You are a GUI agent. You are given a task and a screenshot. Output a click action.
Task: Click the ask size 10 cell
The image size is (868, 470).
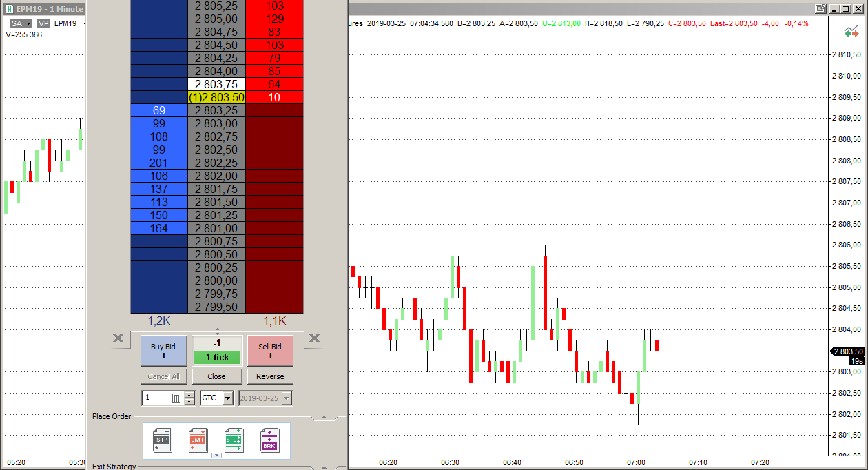click(274, 97)
